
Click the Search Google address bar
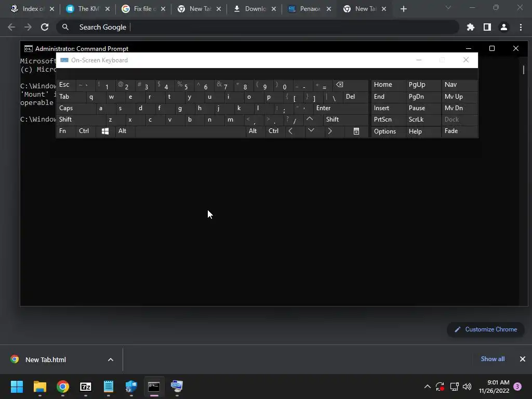(258, 27)
